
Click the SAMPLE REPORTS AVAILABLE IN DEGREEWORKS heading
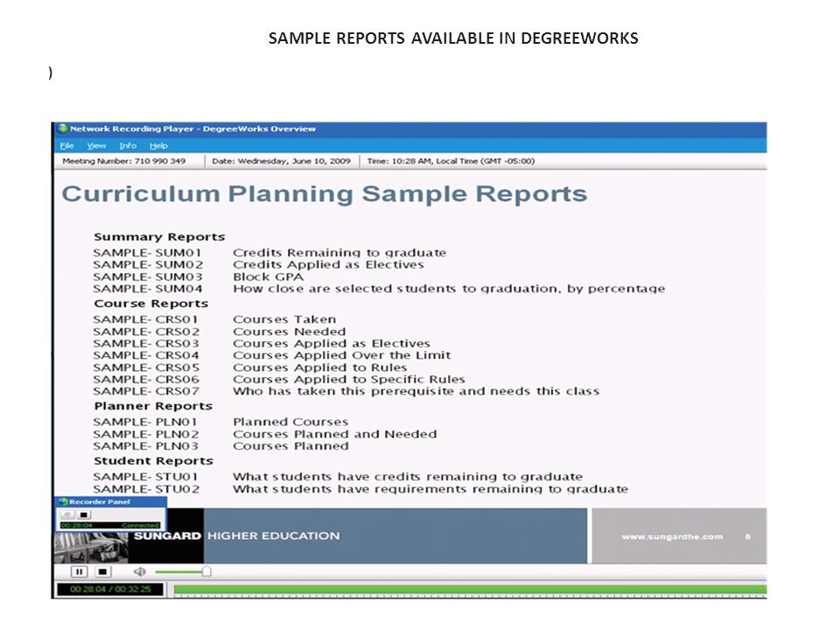(x=453, y=38)
